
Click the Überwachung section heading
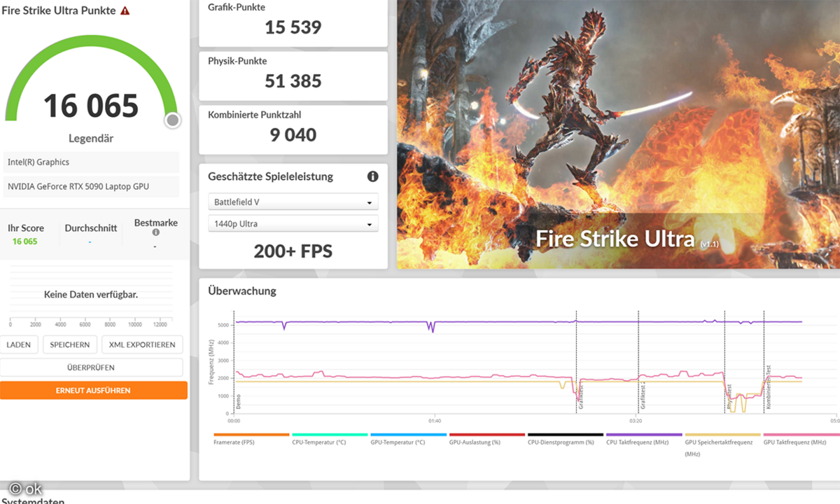coord(242,290)
